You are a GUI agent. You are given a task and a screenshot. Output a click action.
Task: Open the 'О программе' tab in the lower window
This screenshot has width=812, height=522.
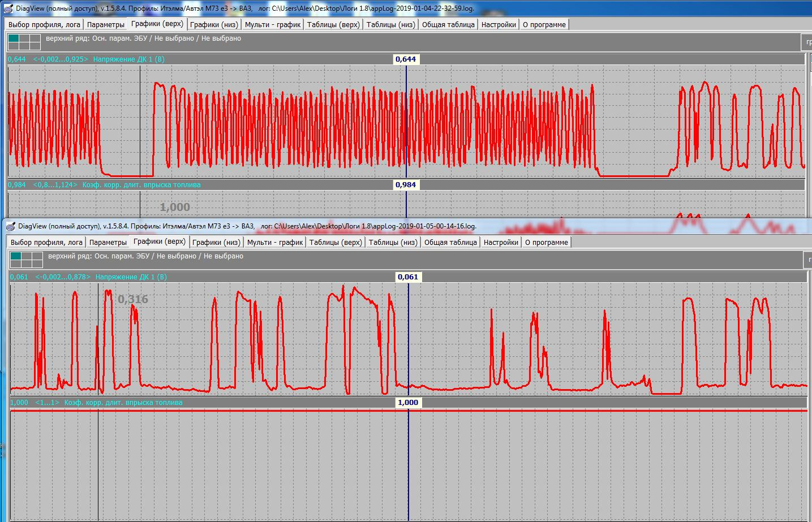(x=546, y=242)
